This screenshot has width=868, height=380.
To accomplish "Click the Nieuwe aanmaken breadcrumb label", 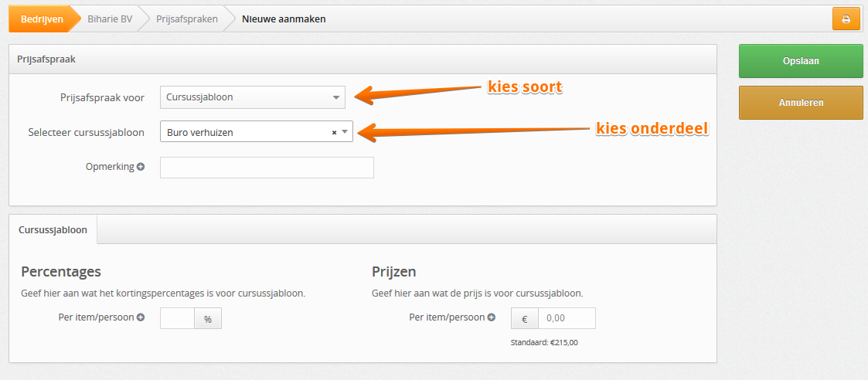I will 284,19.
